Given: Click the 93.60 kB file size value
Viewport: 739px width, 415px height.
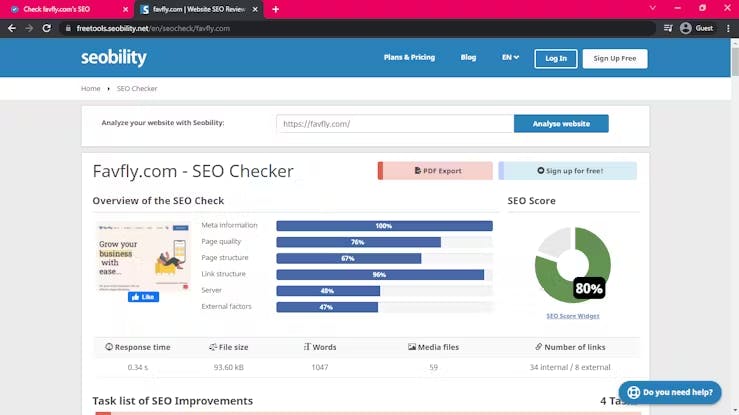Looking at the screenshot, I should tap(229, 367).
